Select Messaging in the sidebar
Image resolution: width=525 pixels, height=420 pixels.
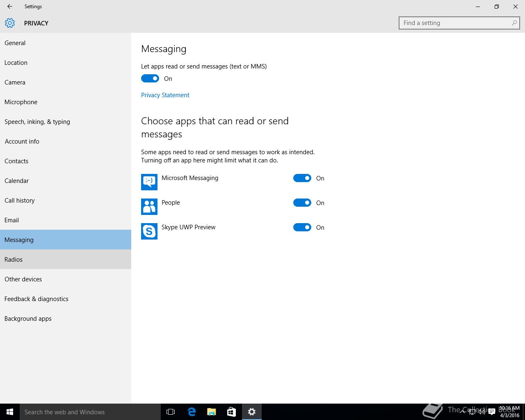pyautogui.click(x=66, y=240)
